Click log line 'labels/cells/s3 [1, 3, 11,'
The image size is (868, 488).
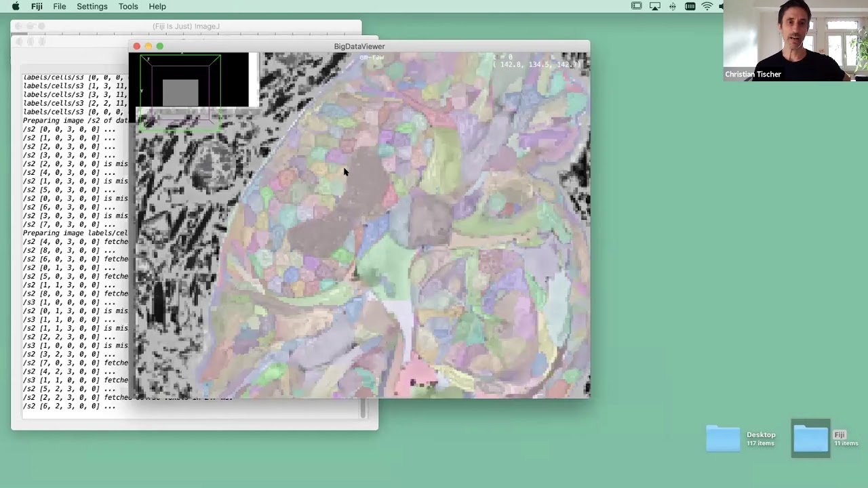point(75,86)
